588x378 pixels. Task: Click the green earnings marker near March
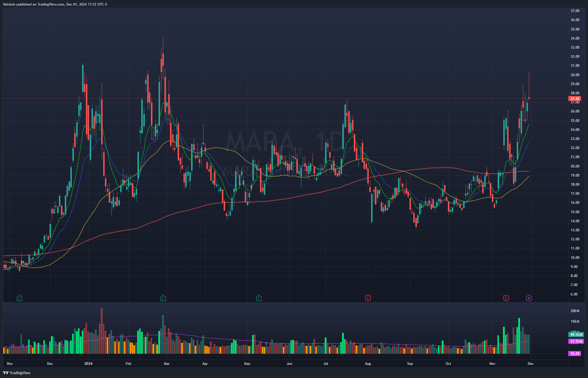click(x=163, y=298)
